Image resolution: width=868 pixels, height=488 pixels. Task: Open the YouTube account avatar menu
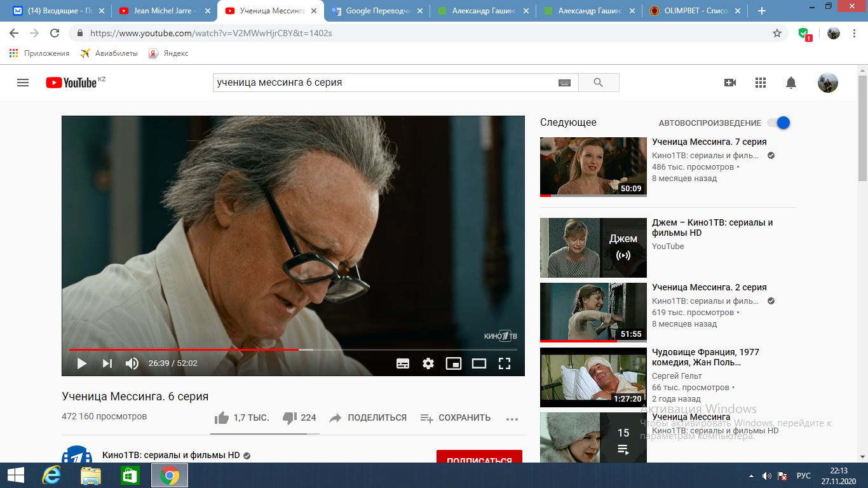827,83
